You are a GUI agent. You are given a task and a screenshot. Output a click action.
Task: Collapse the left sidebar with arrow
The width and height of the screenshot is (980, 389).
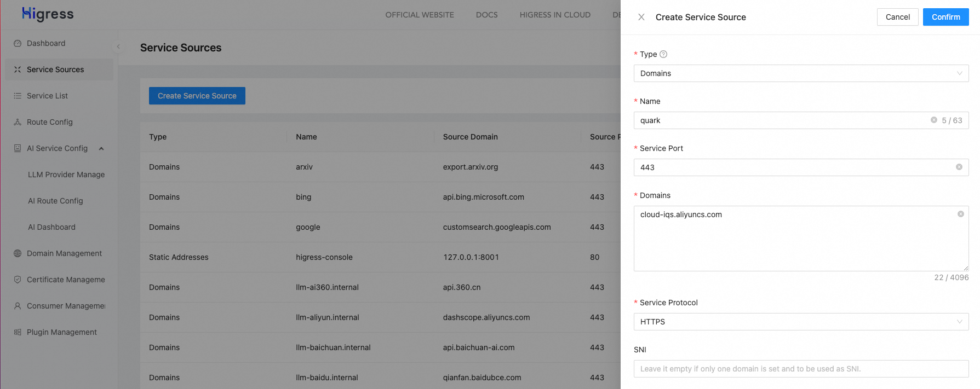tap(118, 47)
